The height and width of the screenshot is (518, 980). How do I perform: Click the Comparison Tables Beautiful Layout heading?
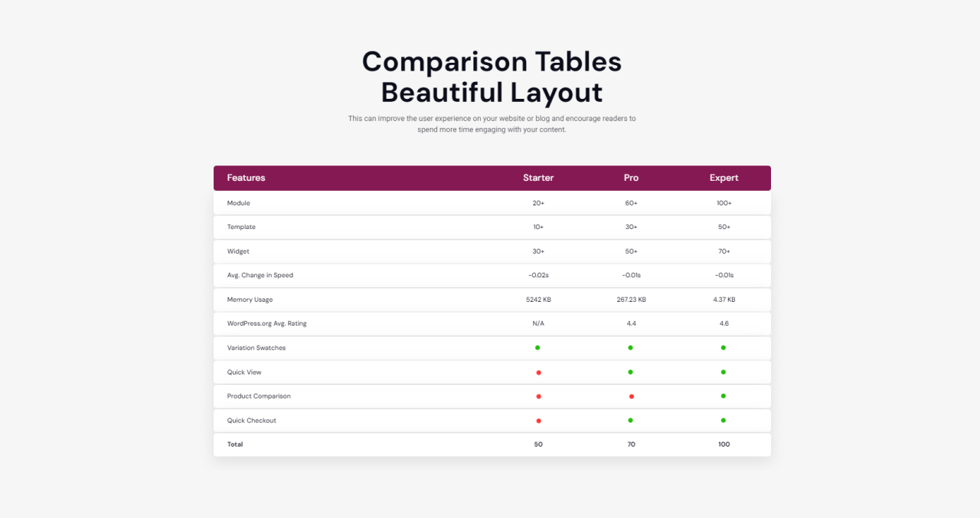[492, 77]
